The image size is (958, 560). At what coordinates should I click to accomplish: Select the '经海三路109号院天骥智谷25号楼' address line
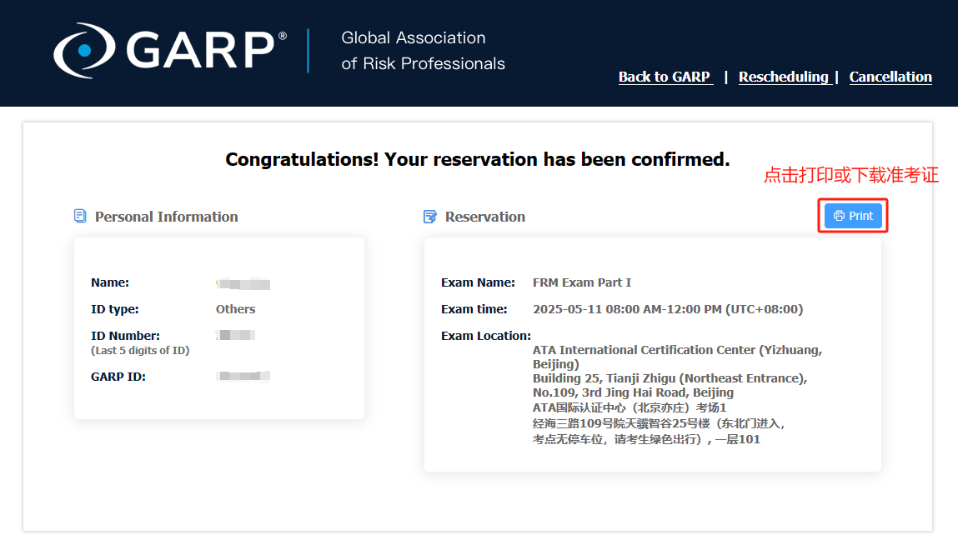point(659,424)
